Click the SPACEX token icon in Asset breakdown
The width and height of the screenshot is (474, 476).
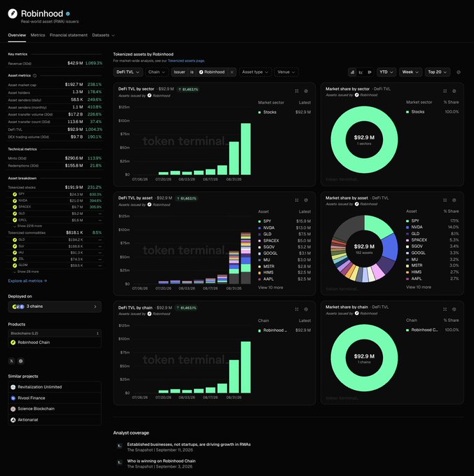tap(15, 207)
